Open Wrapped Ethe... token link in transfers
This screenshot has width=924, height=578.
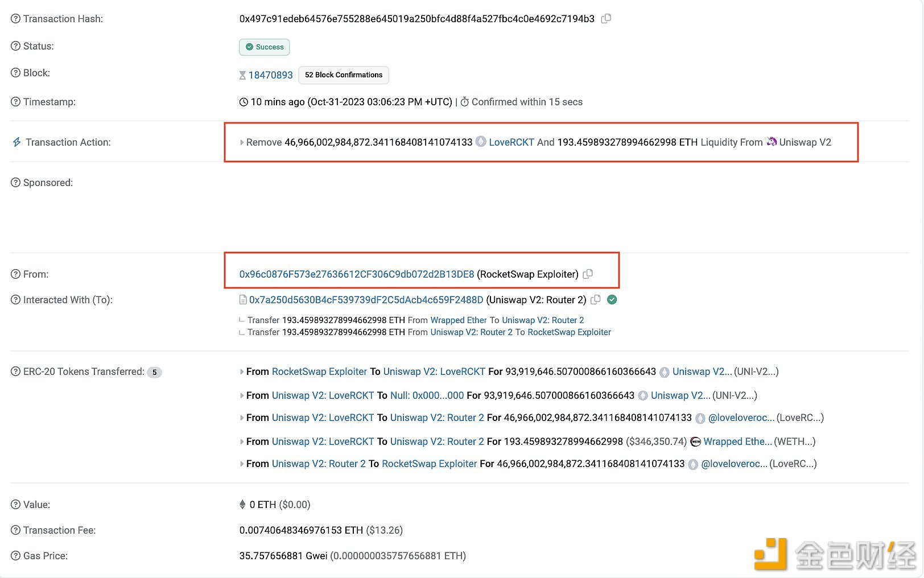click(738, 441)
